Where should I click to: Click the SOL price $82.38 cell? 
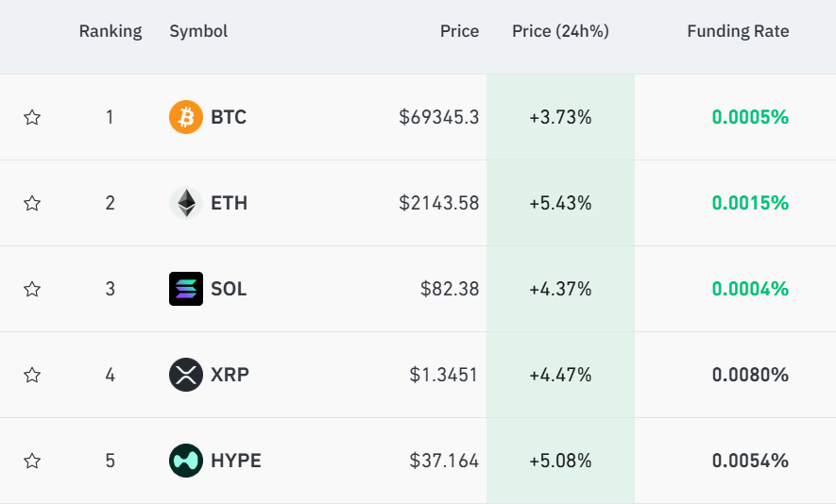click(x=450, y=289)
